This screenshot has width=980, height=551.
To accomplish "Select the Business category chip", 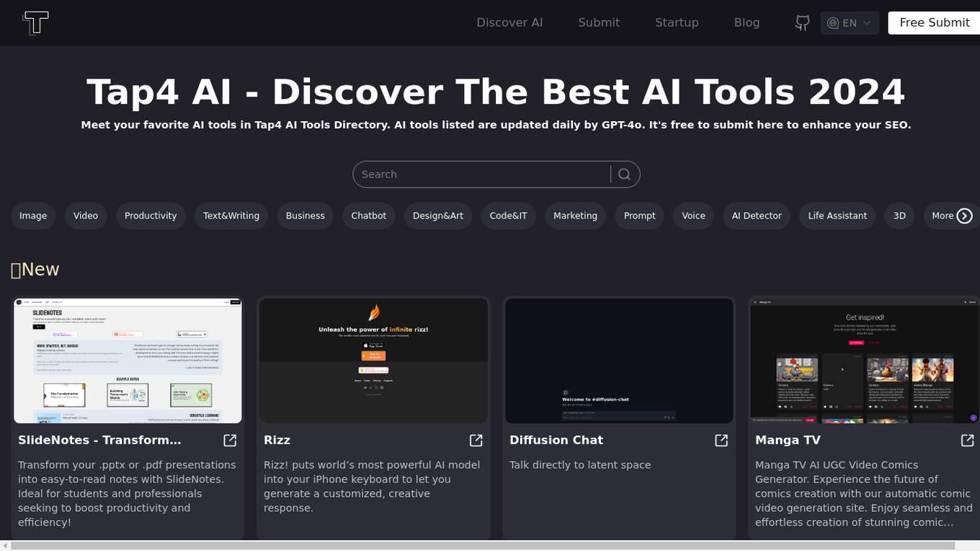I will tap(306, 216).
